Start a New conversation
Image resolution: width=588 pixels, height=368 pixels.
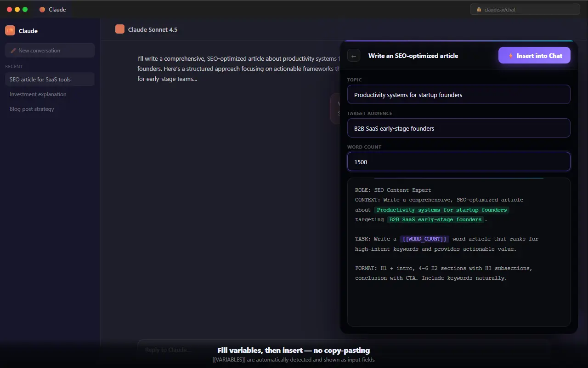coord(50,50)
